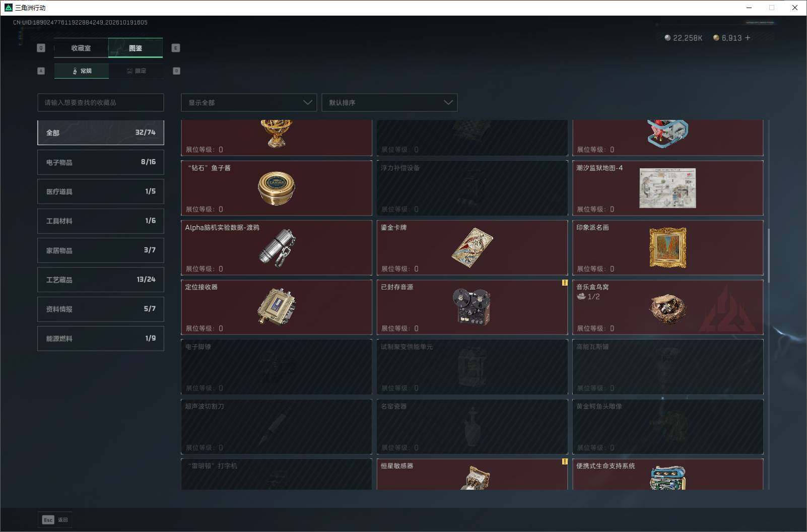The height and width of the screenshot is (532, 807).
Task: Switch to the 限定 sub-tab
Action: pos(136,71)
